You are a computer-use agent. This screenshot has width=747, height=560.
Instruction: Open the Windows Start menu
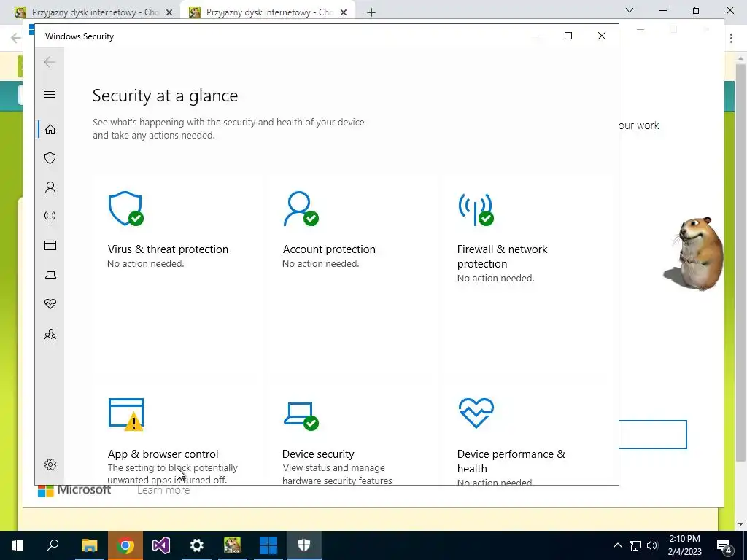(18, 545)
